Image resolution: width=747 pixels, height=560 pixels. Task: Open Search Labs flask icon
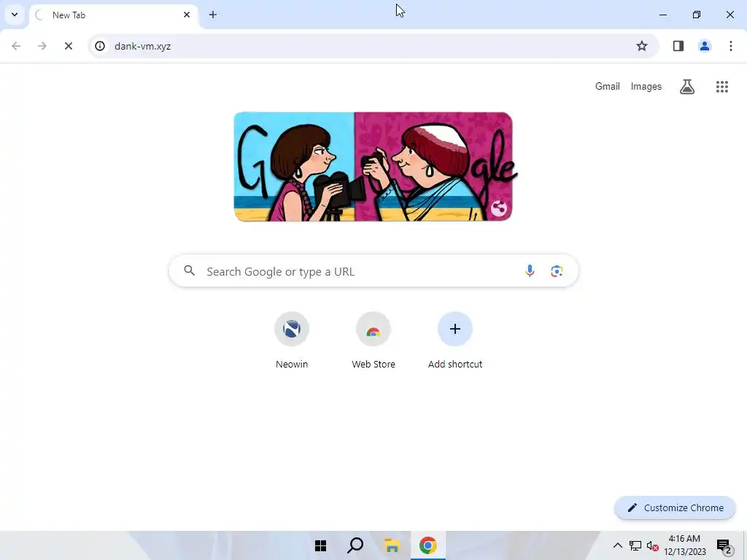(x=687, y=87)
